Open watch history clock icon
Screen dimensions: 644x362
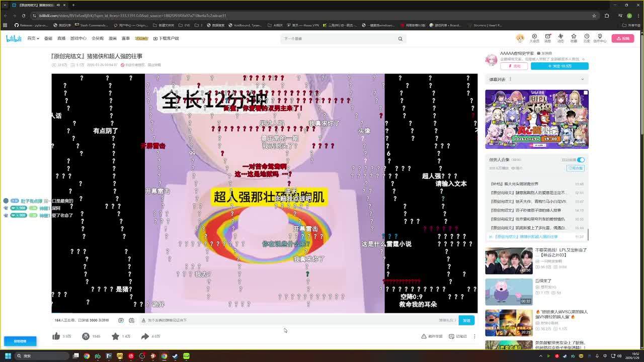click(587, 37)
